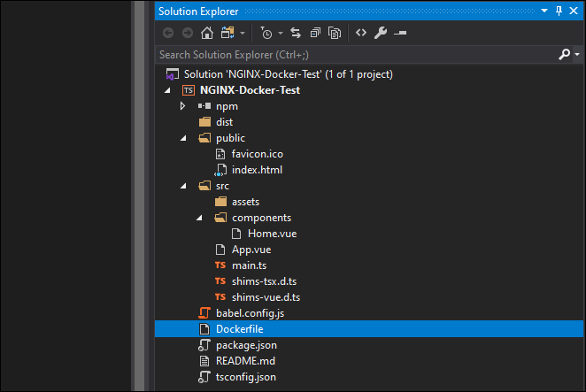Screen dimensions: 586x392
Task: Click Sync with Active Document icon
Action: point(296,33)
